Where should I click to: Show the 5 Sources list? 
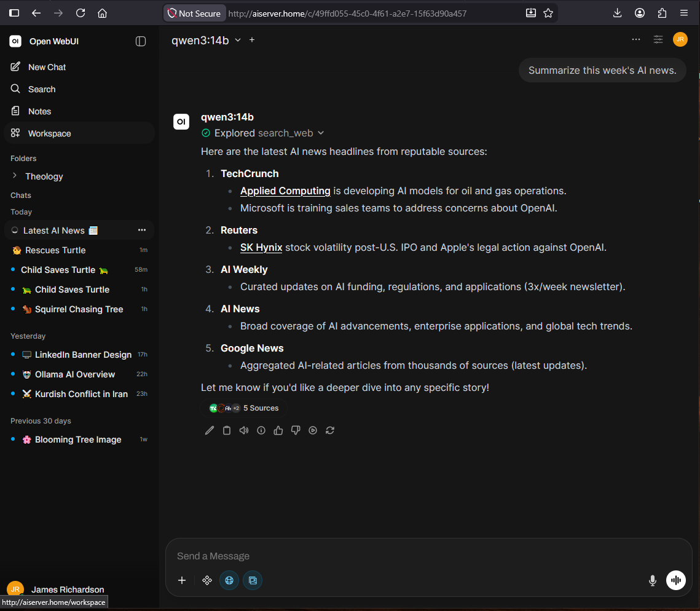point(244,408)
